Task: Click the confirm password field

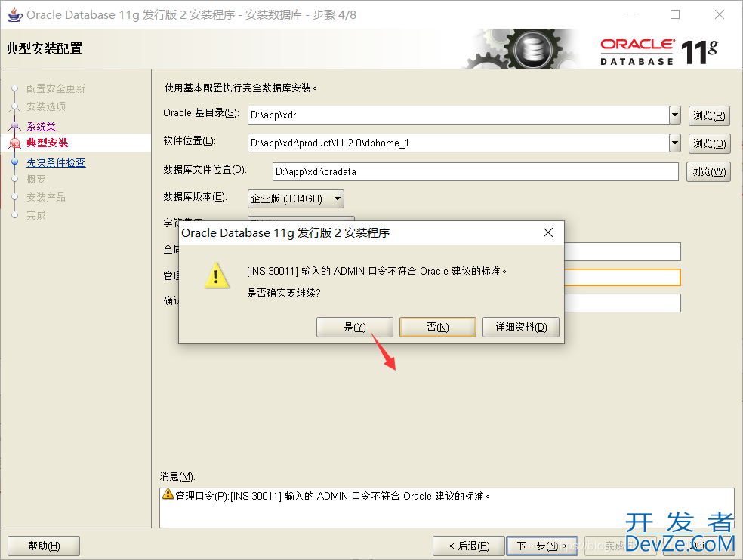Action: point(622,303)
